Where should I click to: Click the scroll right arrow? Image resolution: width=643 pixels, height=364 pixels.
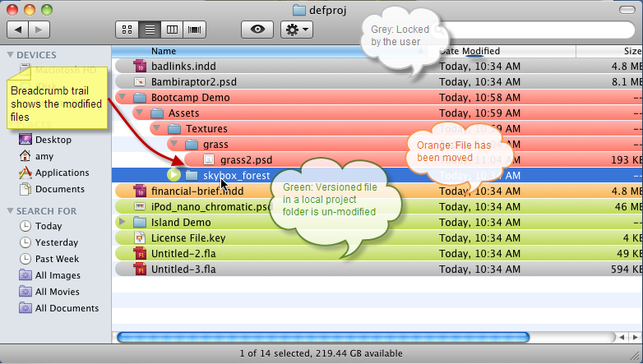coord(636,338)
